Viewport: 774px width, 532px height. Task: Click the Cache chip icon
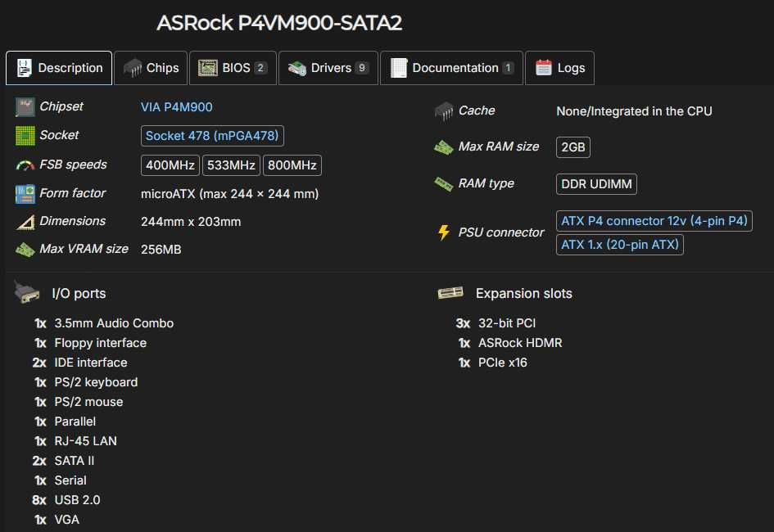pyautogui.click(x=444, y=111)
